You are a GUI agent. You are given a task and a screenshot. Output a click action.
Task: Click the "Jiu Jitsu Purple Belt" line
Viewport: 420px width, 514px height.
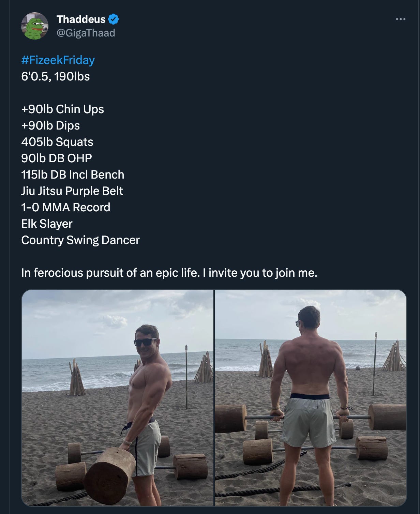pyautogui.click(x=72, y=191)
